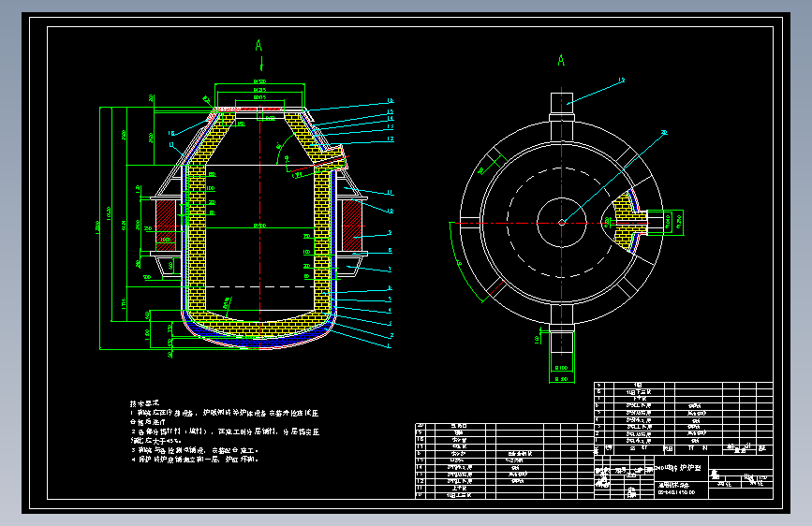Click parts list row number 20
Screen dimensions: 812x526
(x=505, y=427)
